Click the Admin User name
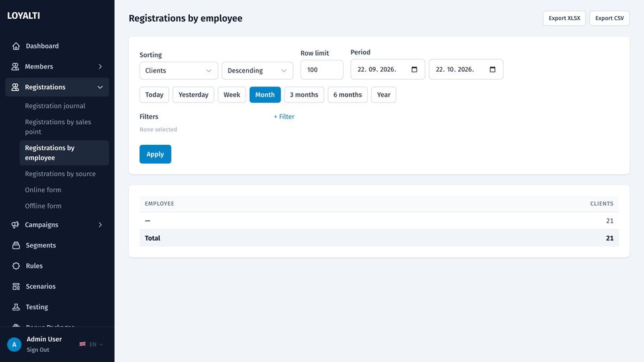Screen dimensions: 644x362 [x=44, y=339]
